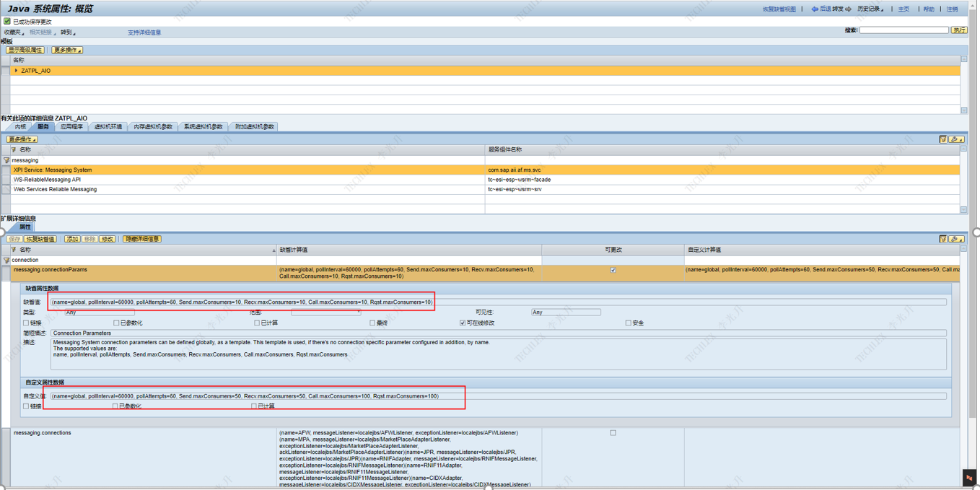Click the 移除 button

coord(89,239)
